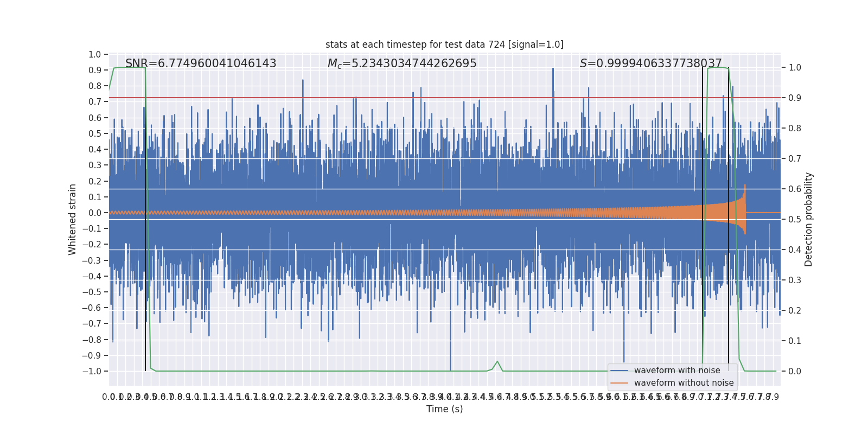Viewport: 868px width, 434px height.
Task: Click the −0.4 Whitened strain tick label
Action: 92,276
